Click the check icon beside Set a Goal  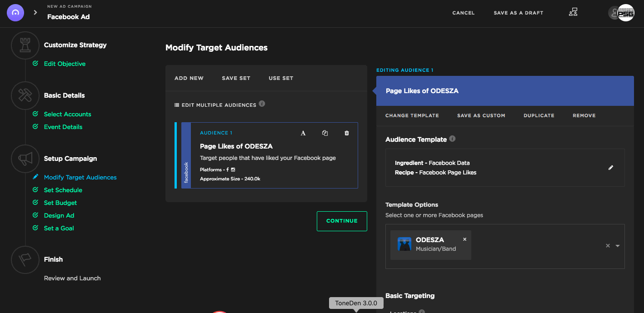pos(35,228)
